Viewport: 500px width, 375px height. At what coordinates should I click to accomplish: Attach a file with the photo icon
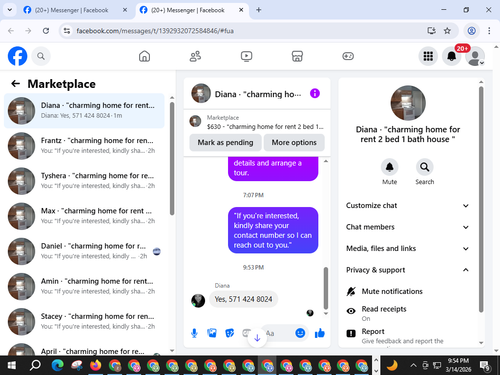(x=212, y=333)
